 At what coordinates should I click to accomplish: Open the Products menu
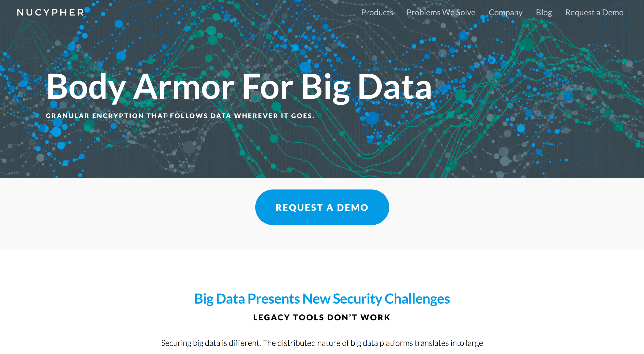click(x=378, y=12)
